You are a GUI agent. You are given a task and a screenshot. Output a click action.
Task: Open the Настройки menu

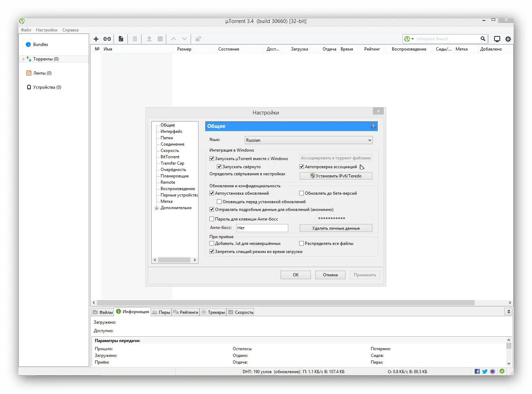coord(47,30)
